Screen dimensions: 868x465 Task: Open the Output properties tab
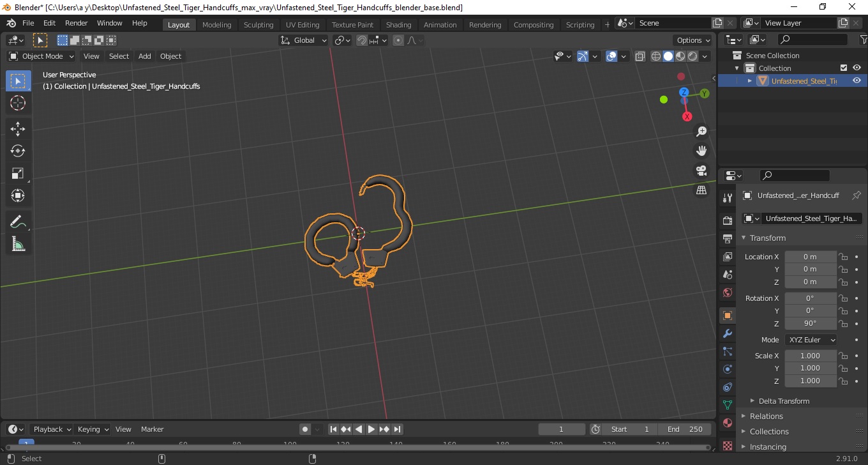pyautogui.click(x=727, y=239)
